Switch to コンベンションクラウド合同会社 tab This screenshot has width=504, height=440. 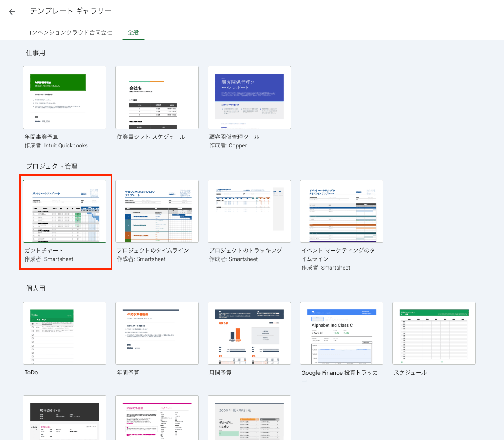click(x=69, y=33)
